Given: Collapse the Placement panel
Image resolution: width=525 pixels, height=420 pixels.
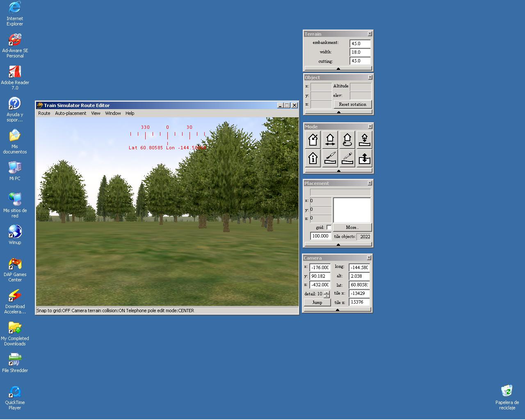Looking at the screenshot, I should pos(338,244).
